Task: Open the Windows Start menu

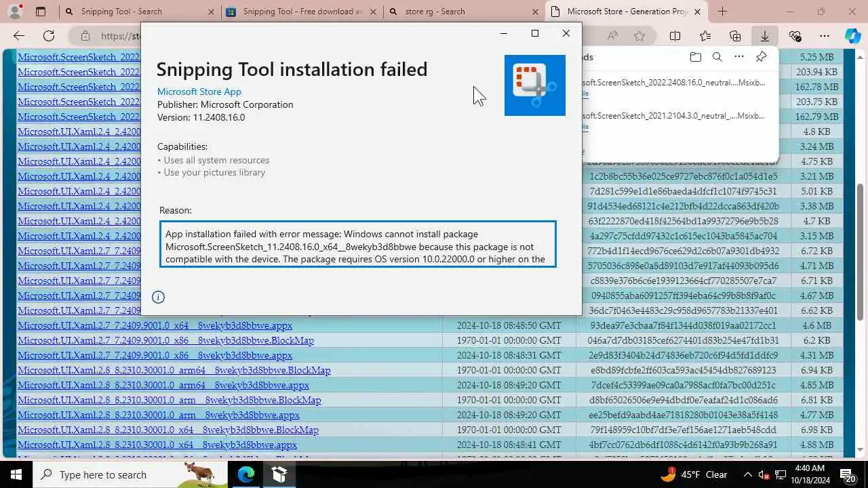Action: [x=16, y=474]
